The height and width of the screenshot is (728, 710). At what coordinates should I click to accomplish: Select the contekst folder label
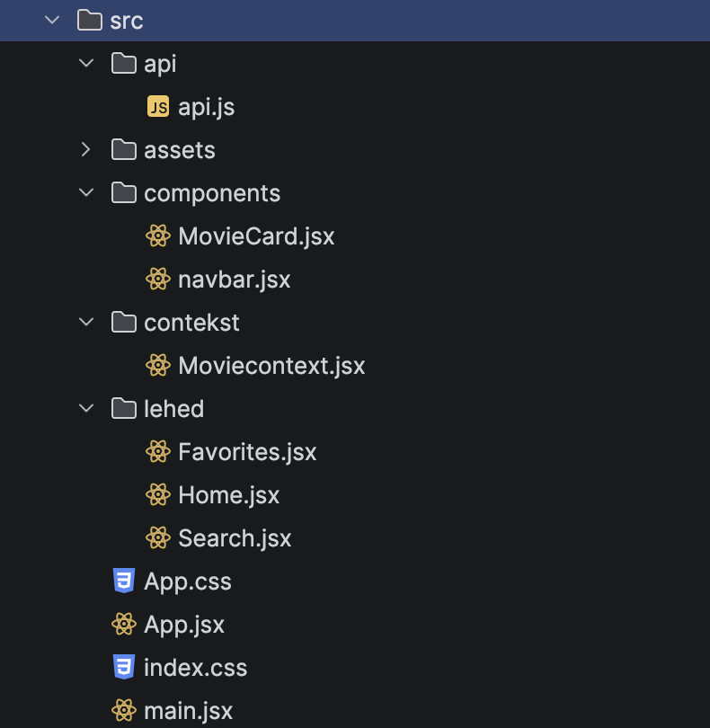pos(191,323)
